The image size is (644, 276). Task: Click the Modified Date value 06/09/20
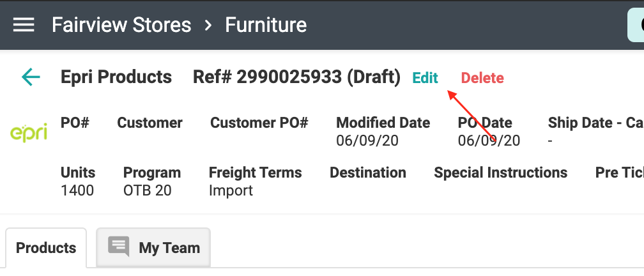(367, 140)
